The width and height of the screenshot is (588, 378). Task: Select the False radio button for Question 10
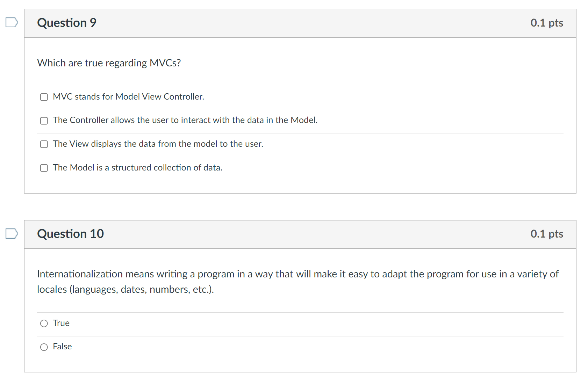(x=44, y=347)
